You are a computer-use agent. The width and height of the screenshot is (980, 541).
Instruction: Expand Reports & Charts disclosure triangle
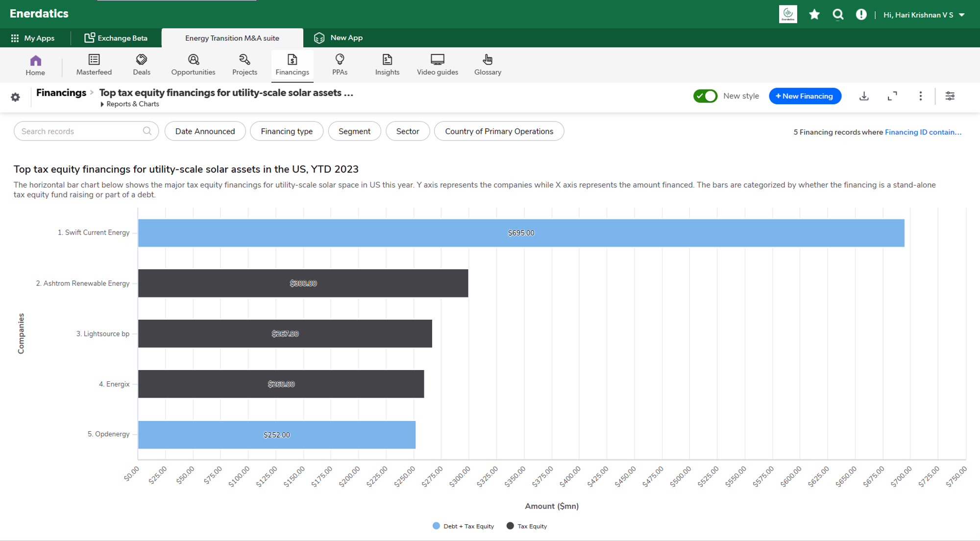(x=102, y=104)
